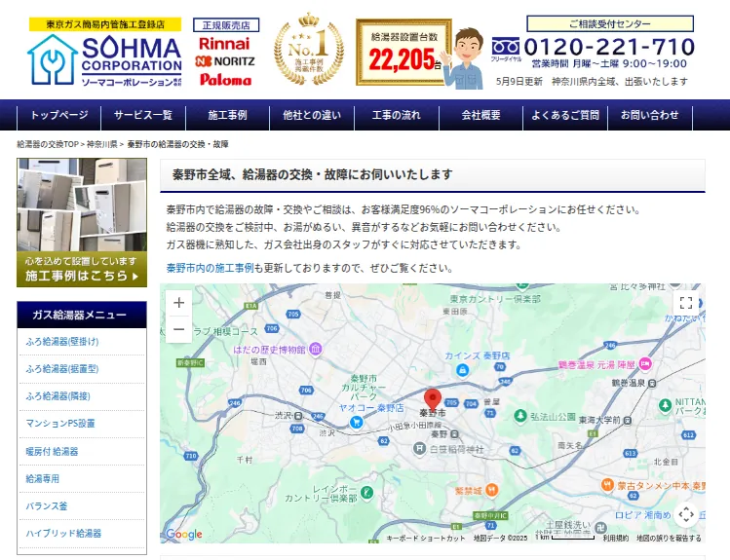Click 利用規約 link on map
Screen dimensions: 730x560
pyautogui.click(x=616, y=539)
